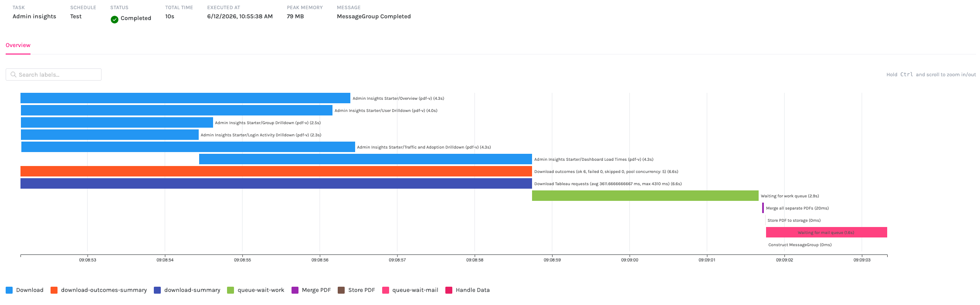Select the Dashboard Load Times download bar

click(x=366, y=159)
